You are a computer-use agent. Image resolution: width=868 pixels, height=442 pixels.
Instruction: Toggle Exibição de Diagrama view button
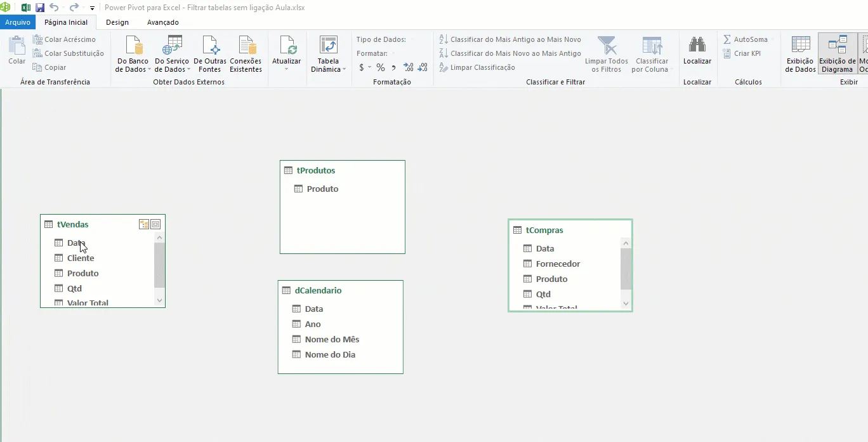[x=837, y=54]
